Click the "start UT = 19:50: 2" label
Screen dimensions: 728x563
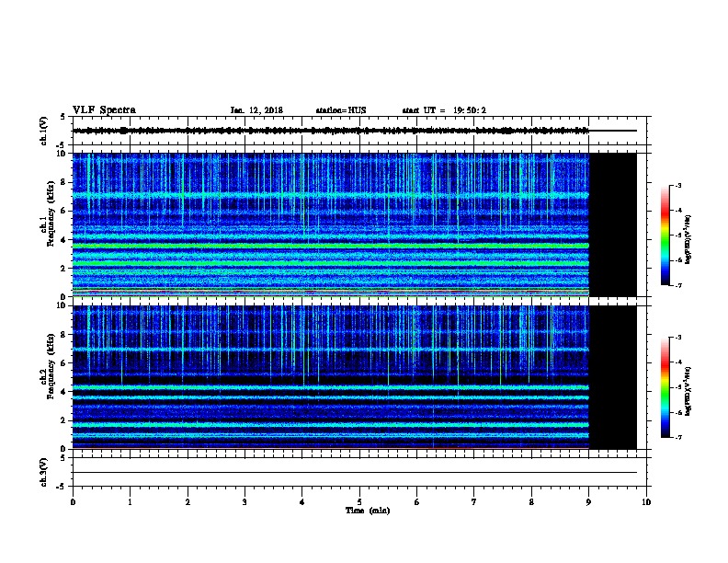444,110
